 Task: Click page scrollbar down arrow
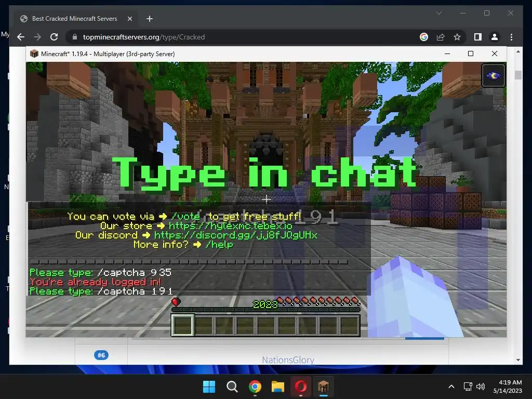click(x=518, y=360)
